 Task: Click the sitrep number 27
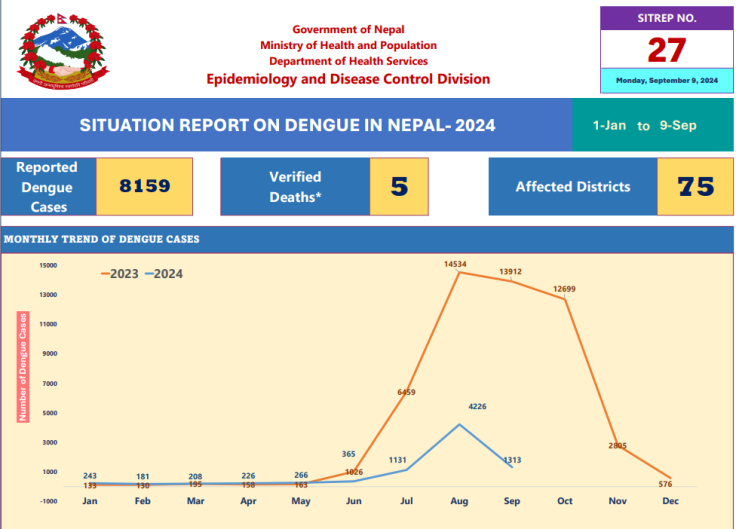point(667,50)
